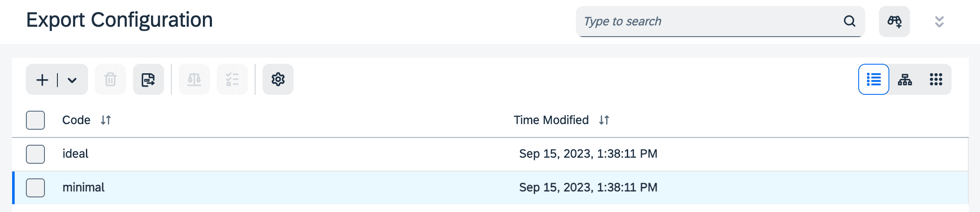Open the table settings gear
This screenshot has height=212, width=980.
point(278,80)
